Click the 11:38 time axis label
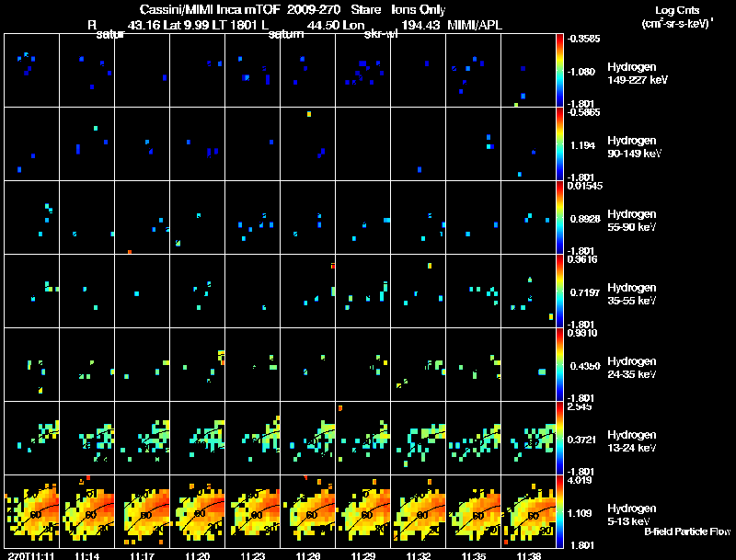This screenshot has height=560, width=736. (x=528, y=556)
